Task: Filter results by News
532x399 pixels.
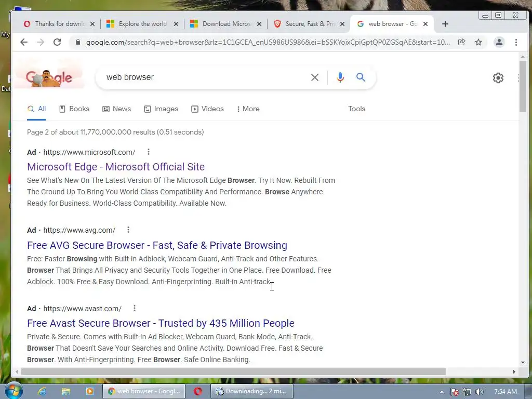Action: coord(117,109)
